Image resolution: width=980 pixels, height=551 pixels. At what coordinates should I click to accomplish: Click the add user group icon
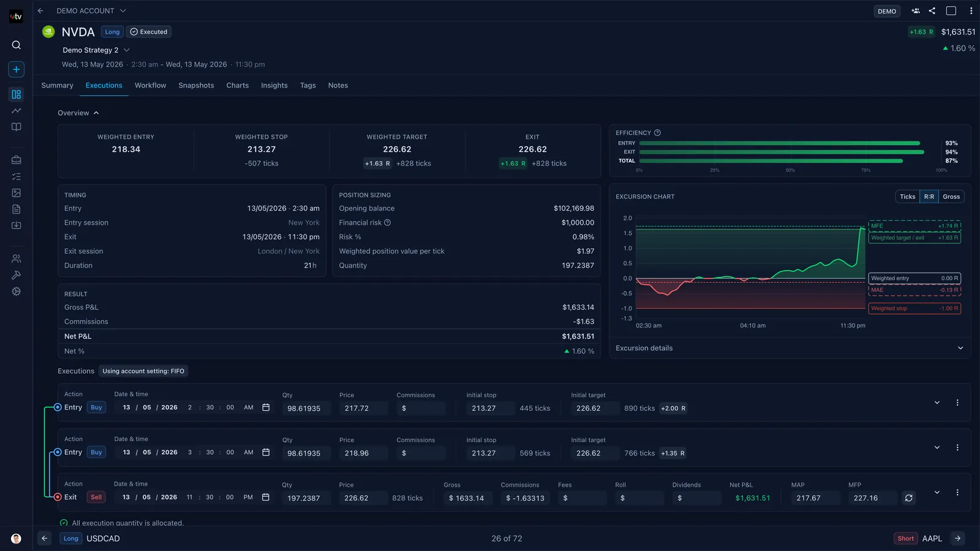tap(916, 10)
